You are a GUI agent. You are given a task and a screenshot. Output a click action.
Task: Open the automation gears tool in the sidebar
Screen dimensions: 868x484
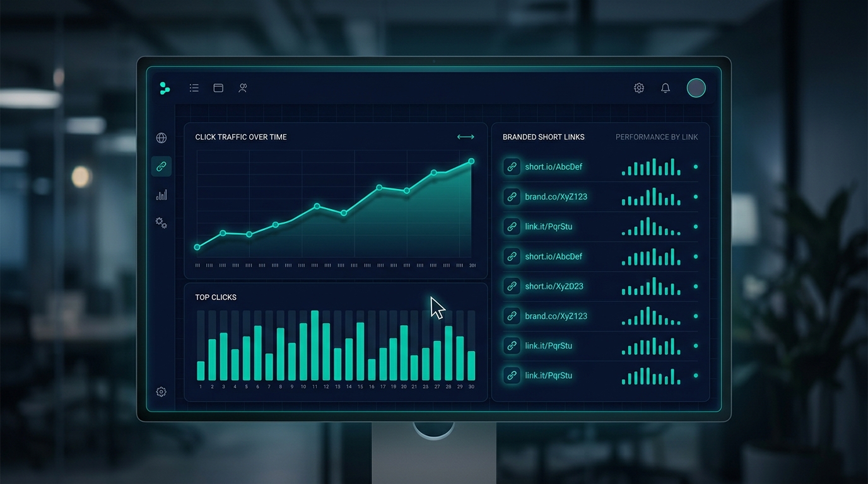click(x=161, y=223)
